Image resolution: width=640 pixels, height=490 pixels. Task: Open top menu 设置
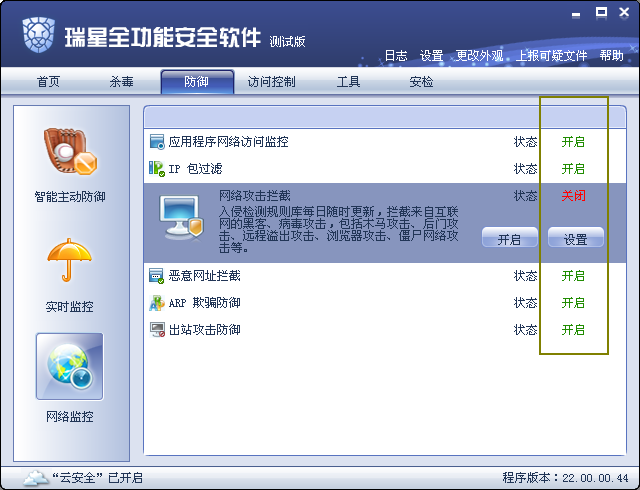click(x=431, y=55)
